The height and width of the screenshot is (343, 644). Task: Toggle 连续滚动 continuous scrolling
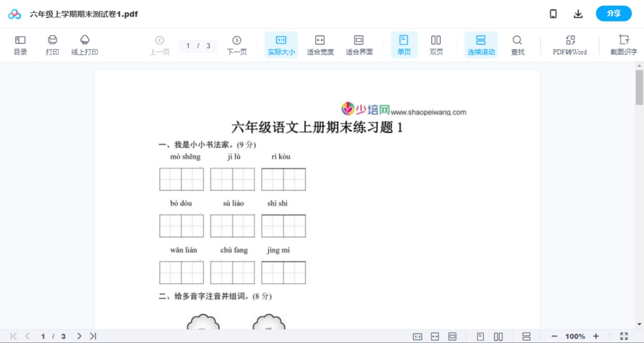[481, 45]
